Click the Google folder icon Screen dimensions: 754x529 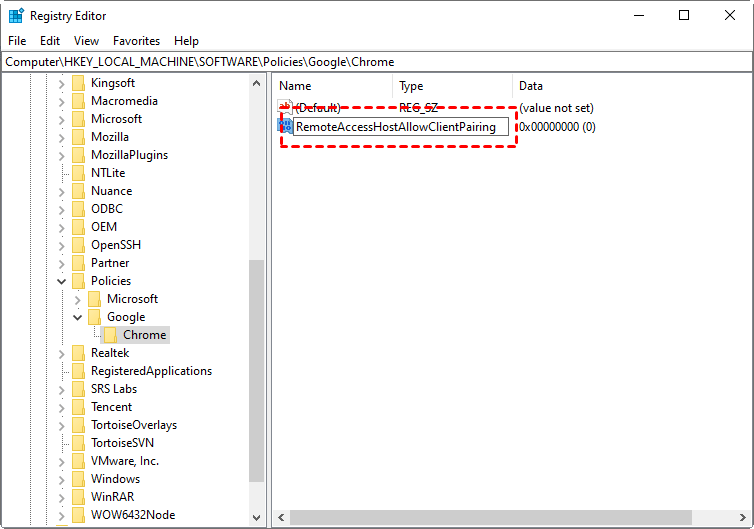click(95, 317)
